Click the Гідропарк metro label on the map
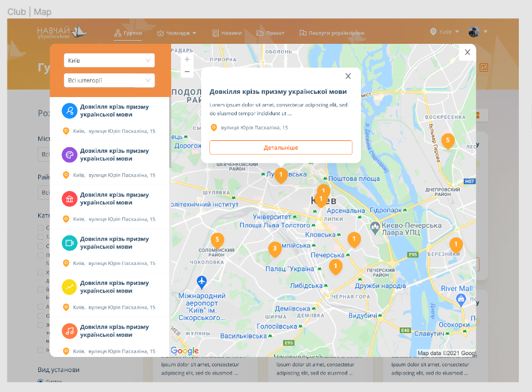532x392 pixels. point(386,210)
